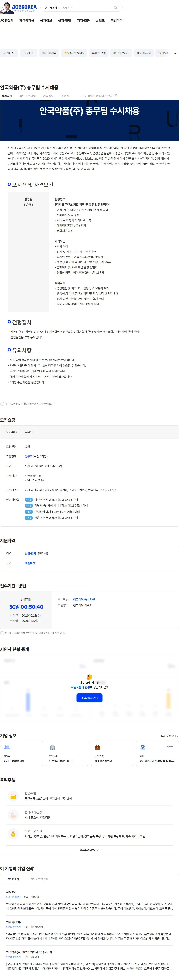Click the 정규직 employment type link
Image resolution: width=179 pixels, height=980 pixels.
[x=29, y=456]
